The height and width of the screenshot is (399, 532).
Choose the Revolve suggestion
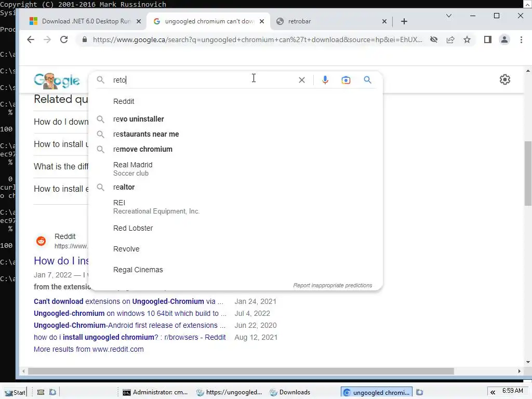pyautogui.click(x=236, y=249)
